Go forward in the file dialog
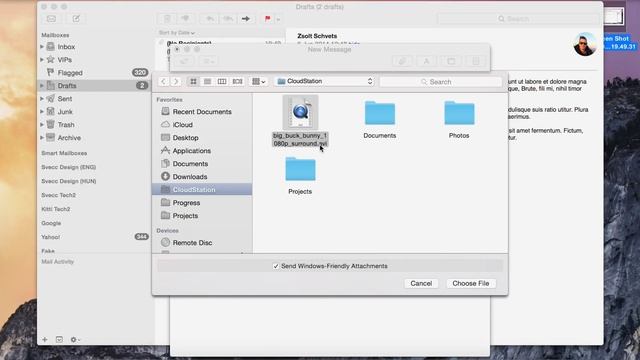The image size is (640, 360). click(x=176, y=82)
